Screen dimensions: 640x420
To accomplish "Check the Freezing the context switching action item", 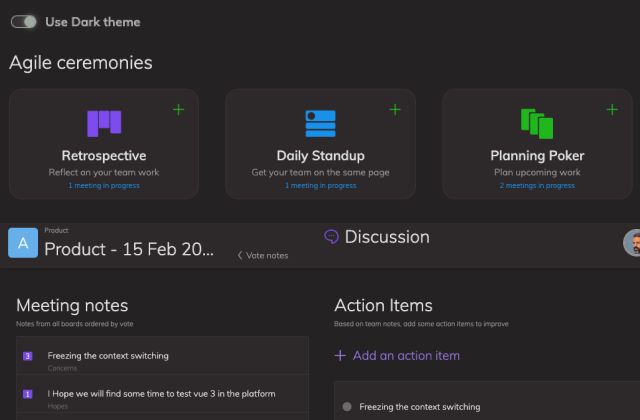I will click(347, 407).
